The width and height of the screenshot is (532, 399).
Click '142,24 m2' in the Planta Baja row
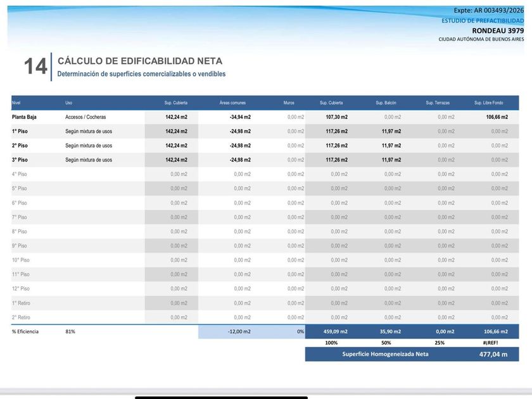tap(177, 117)
